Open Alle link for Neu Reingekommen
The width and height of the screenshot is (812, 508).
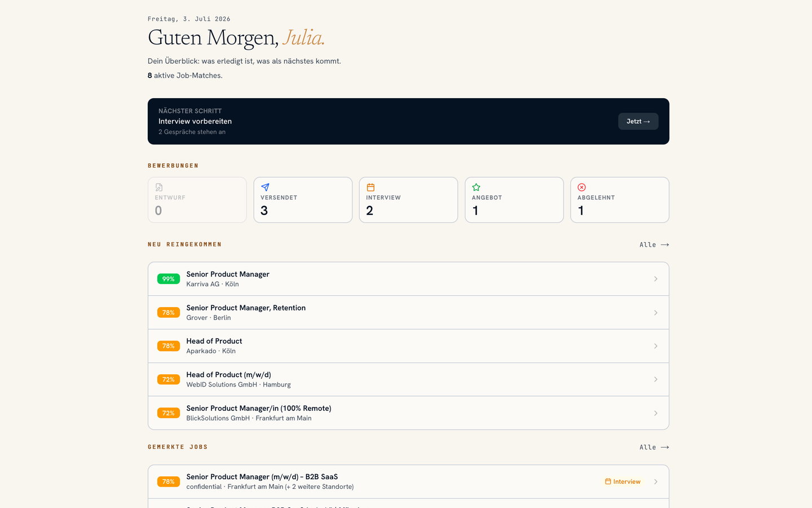click(x=654, y=244)
